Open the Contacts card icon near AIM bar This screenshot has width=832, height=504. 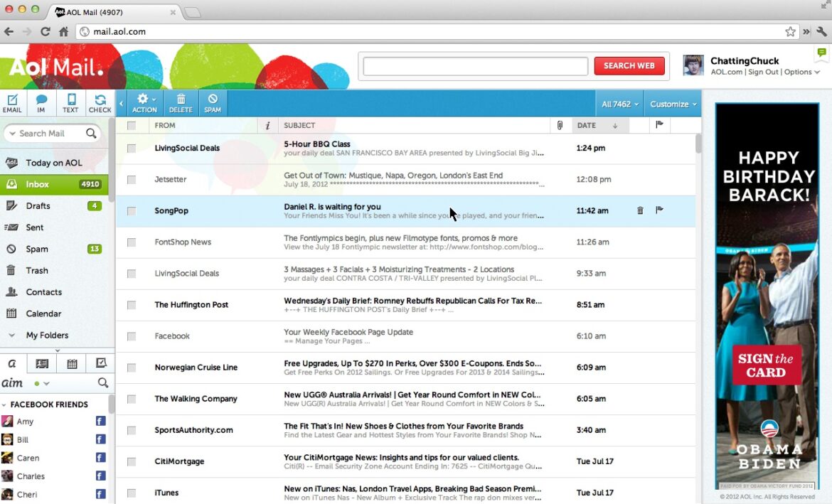coord(41,363)
